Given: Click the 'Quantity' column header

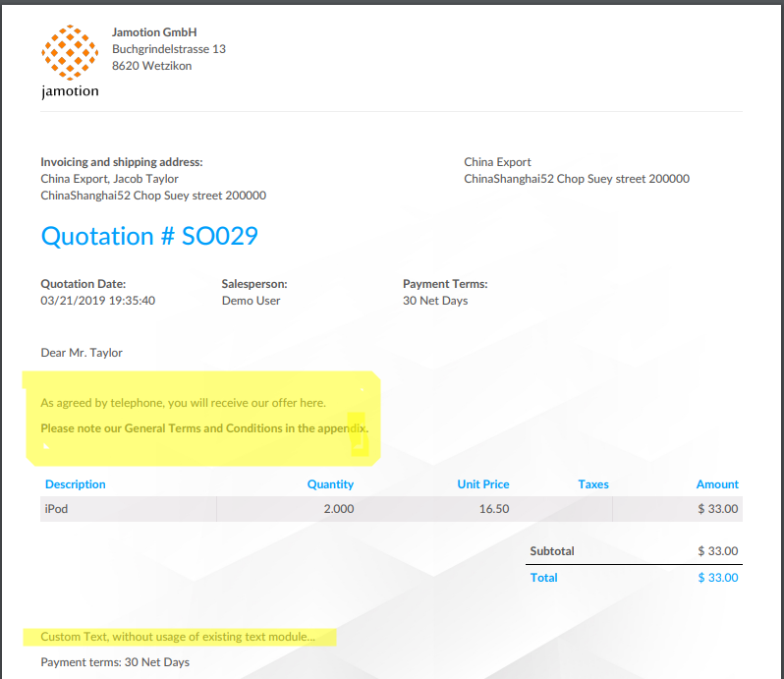Looking at the screenshot, I should [330, 484].
